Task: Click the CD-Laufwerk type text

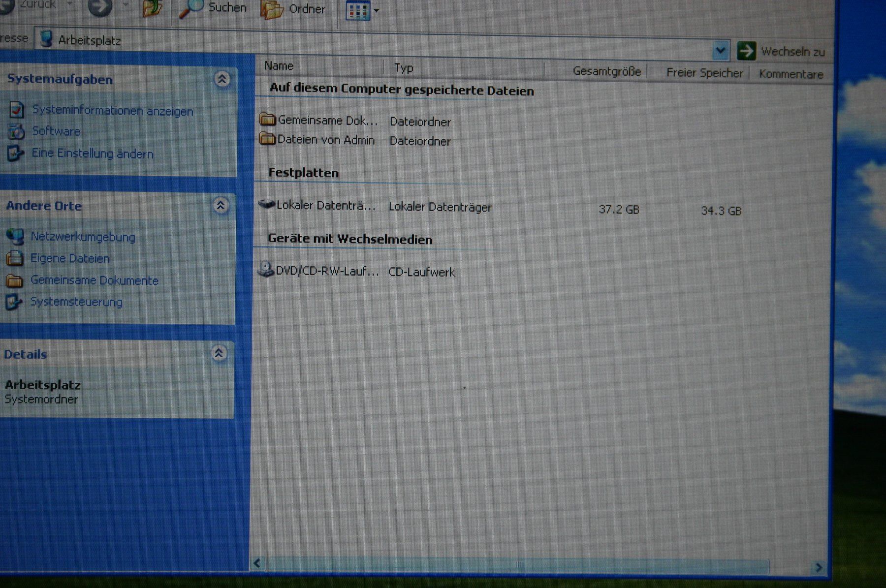Action: point(421,272)
